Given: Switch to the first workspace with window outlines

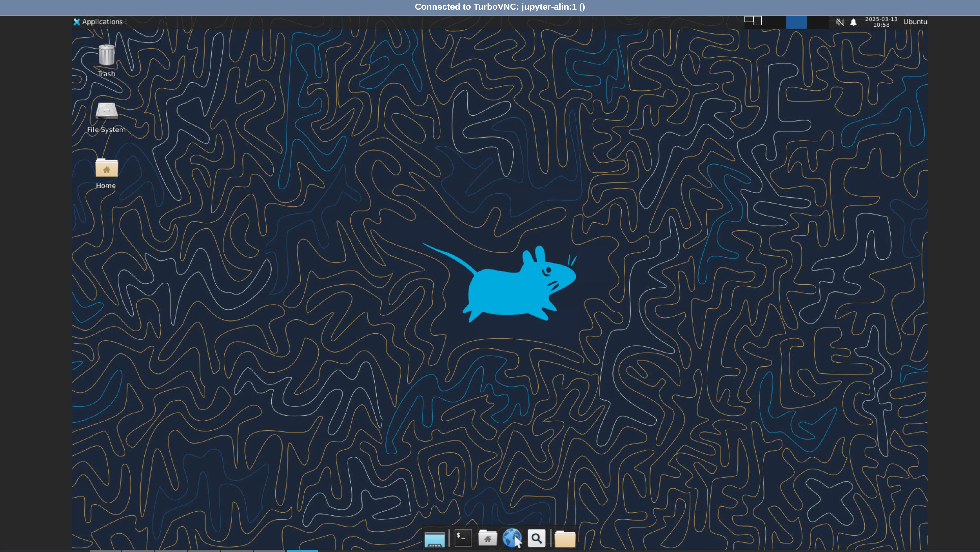Looking at the screenshot, I should [754, 22].
